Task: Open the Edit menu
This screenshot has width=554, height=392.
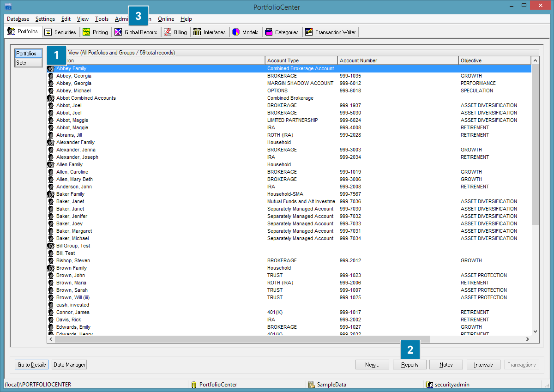Action: click(x=66, y=19)
